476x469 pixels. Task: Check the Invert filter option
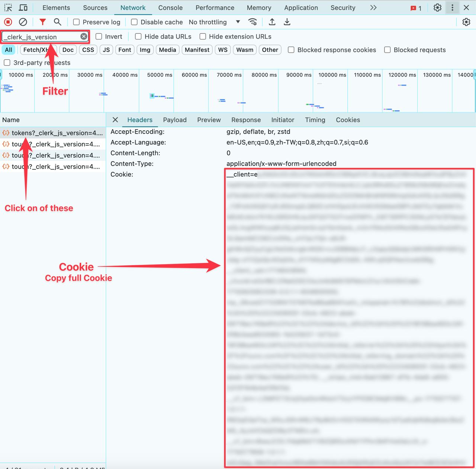(x=99, y=36)
